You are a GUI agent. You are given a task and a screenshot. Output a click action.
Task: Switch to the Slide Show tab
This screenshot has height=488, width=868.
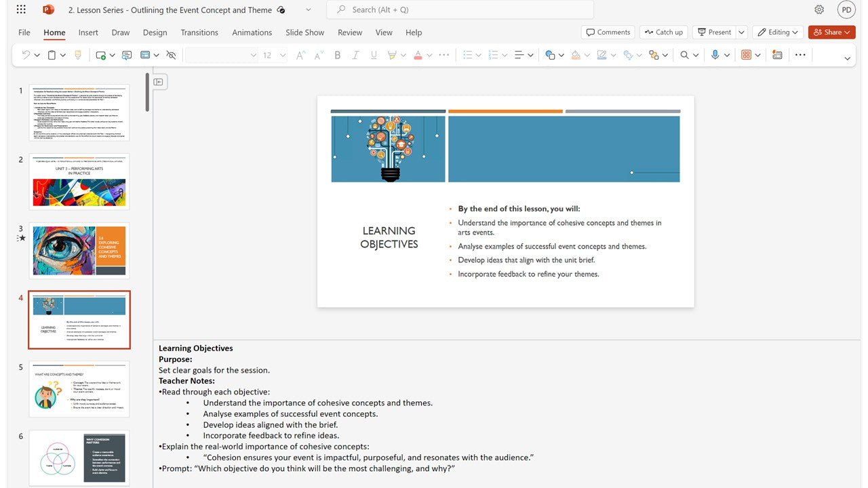pos(304,33)
